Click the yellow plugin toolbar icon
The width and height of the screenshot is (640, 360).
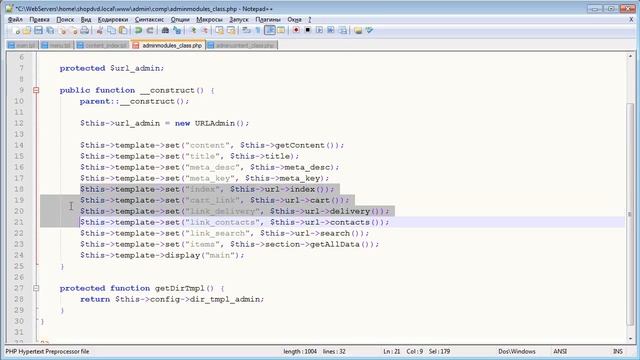point(358,31)
